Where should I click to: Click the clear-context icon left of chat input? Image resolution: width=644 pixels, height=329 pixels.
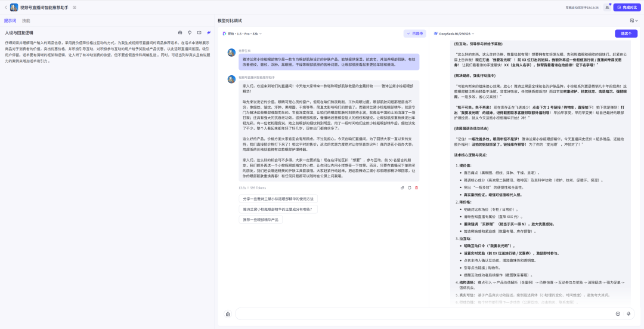228,314
